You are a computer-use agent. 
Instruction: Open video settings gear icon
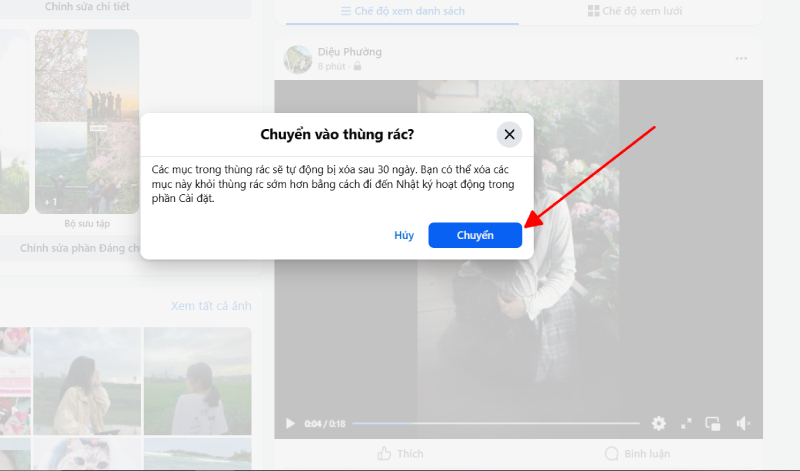pyautogui.click(x=659, y=423)
